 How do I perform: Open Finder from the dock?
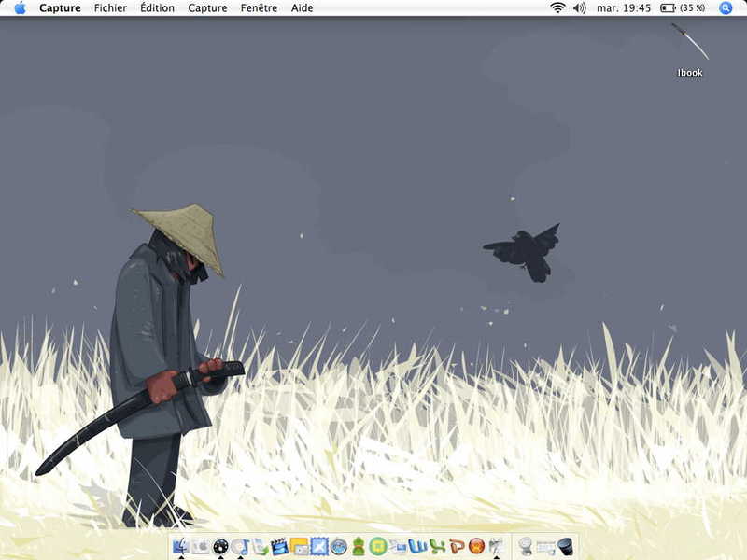click(x=181, y=546)
